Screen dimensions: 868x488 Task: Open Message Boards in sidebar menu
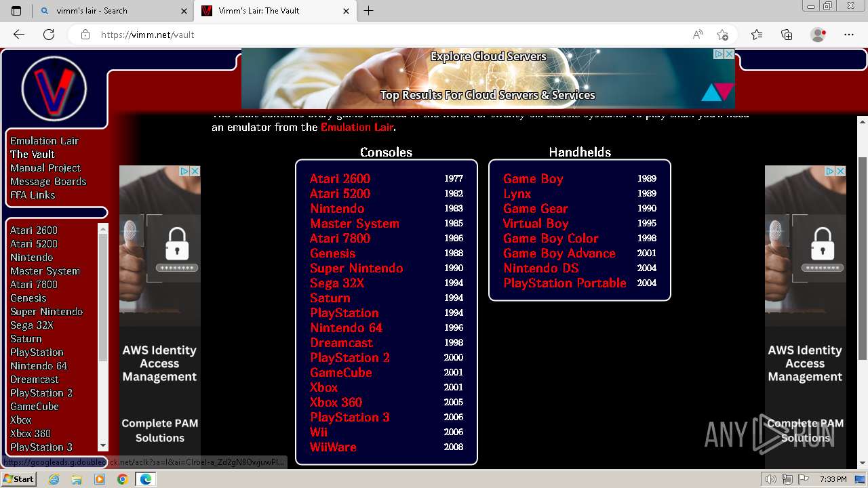coord(48,182)
